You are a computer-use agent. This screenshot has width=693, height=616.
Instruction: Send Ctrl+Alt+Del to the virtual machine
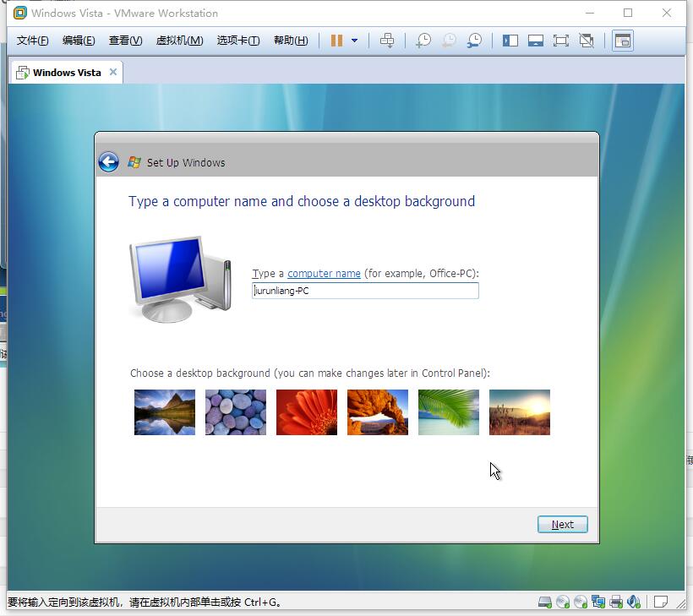click(387, 41)
